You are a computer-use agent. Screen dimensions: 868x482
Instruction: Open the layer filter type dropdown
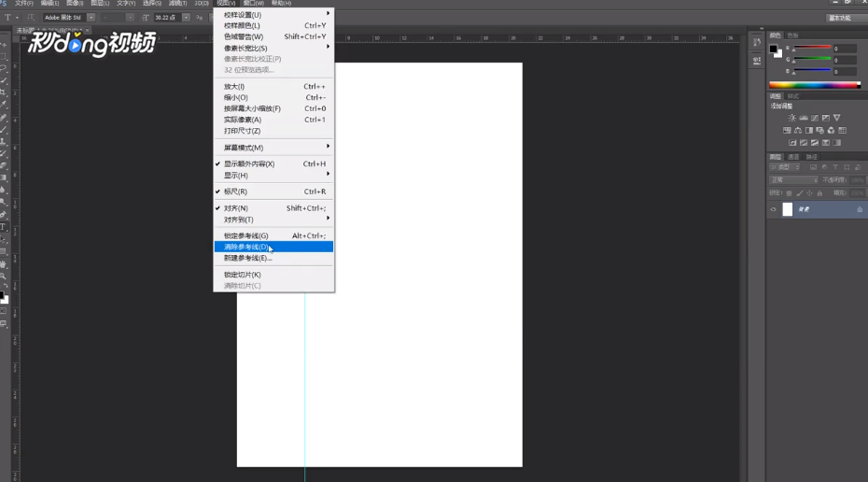[785, 167]
